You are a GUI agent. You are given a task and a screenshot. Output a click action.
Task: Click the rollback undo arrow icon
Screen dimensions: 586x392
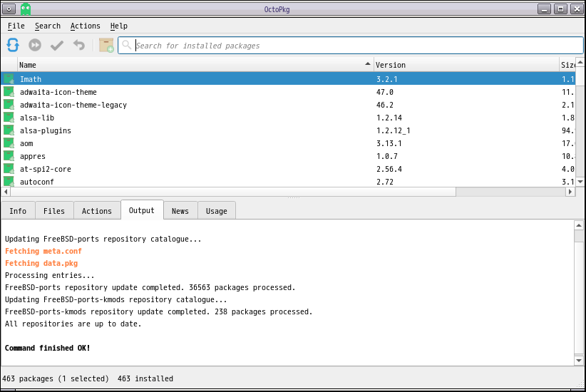coord(79,46)
